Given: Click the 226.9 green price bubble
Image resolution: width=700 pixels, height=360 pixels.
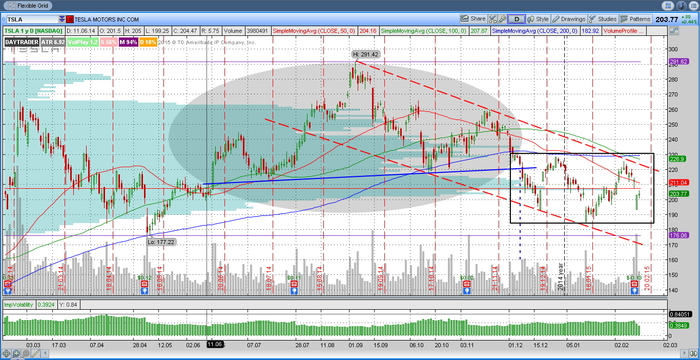Looking at the screenshot, I should click(677, 159).
